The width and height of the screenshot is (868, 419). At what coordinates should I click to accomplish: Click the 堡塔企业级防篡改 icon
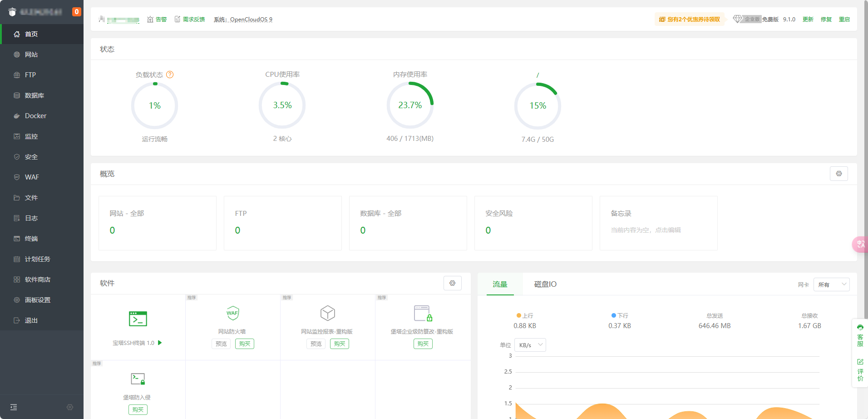[423, 313]
